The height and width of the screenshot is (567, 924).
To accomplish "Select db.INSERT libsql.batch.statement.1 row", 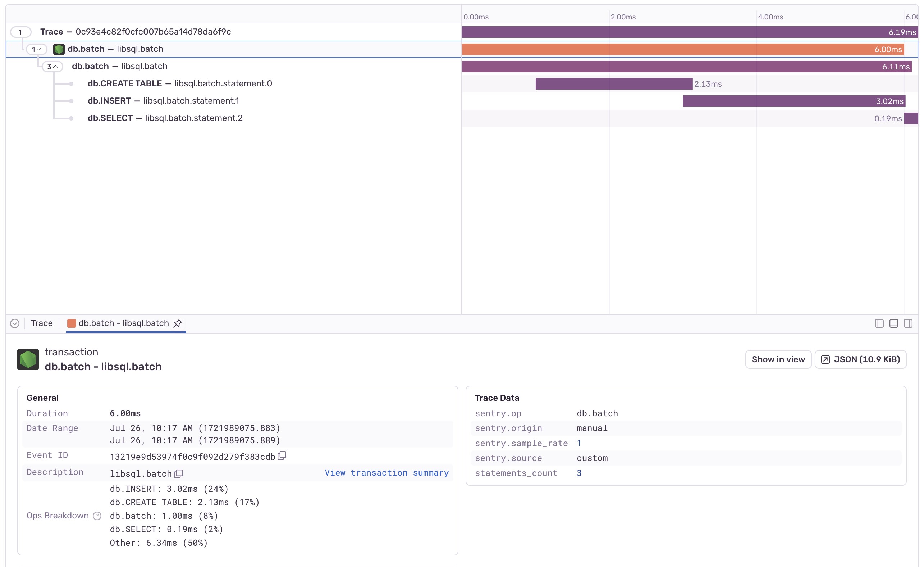I will [x=164, y=101].
